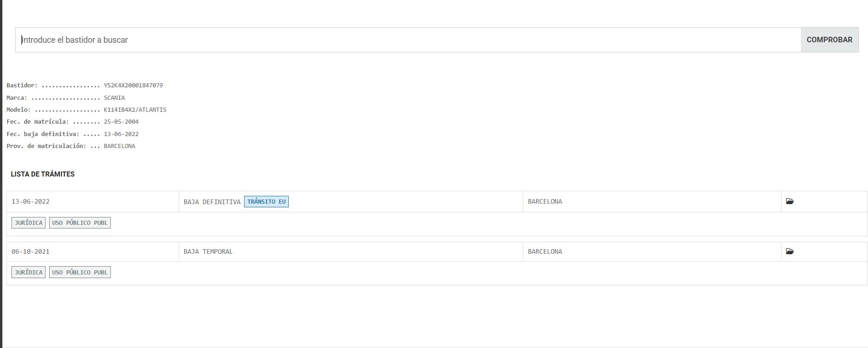This screenshot has height=348, width=868.
Task: Click the LISTA DE TRÁMITES heading
Action: (x=43, y=174)
